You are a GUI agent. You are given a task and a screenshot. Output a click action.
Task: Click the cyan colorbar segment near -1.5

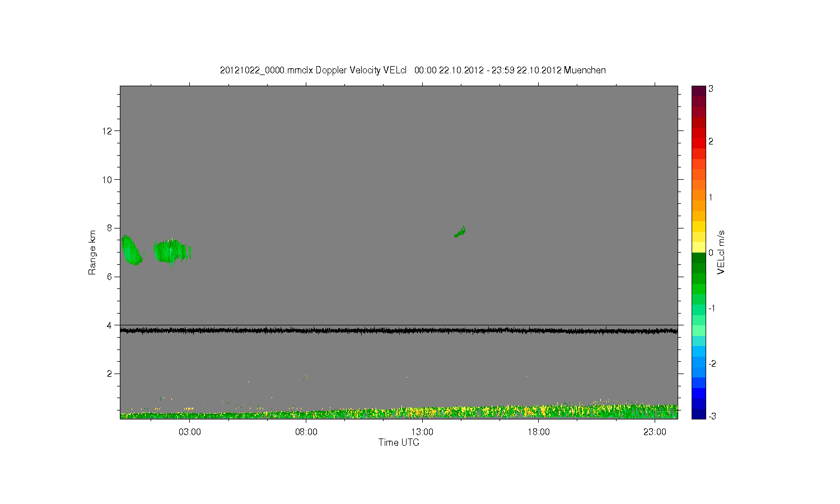698,340
